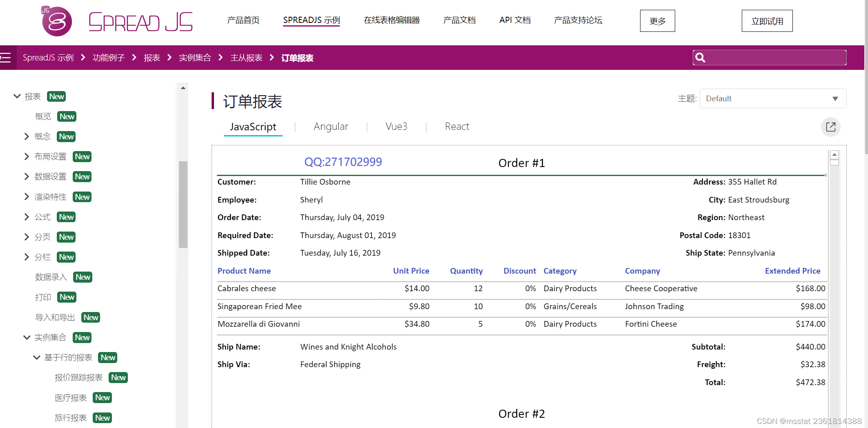Click the Subtotal value $440.00
The width and height of the screenshot is (868, 428).
[x=810, y=347]
